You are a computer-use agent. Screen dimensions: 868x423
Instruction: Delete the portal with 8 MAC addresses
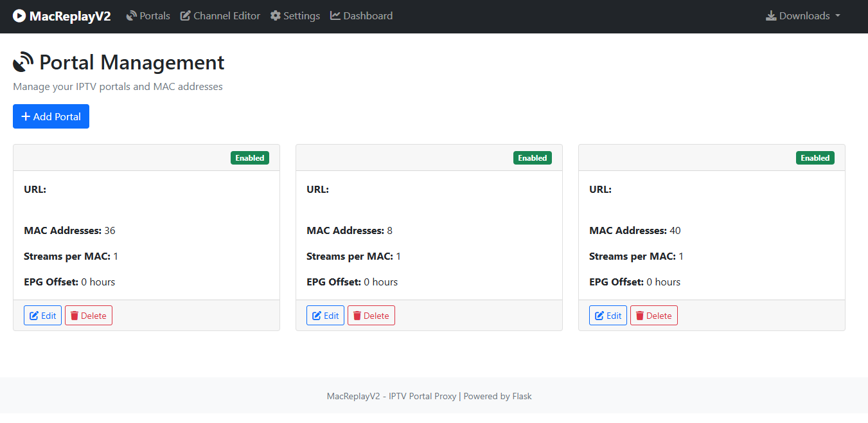(x=371, y=316)
